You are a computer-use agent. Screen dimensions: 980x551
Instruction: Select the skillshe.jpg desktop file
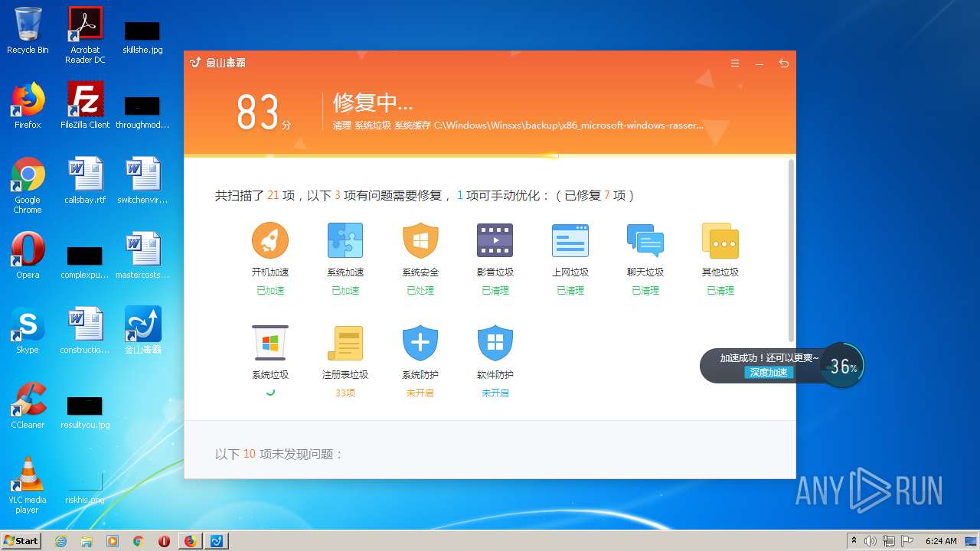pos(142,37)
